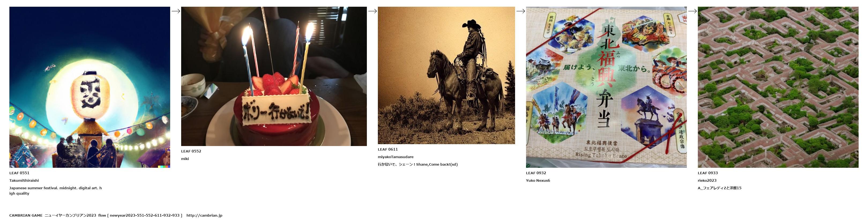The width and height of the screenshot is (868, 222).
Task: Open the birthday cake with candles photo
Action: [x=274, y=76]
